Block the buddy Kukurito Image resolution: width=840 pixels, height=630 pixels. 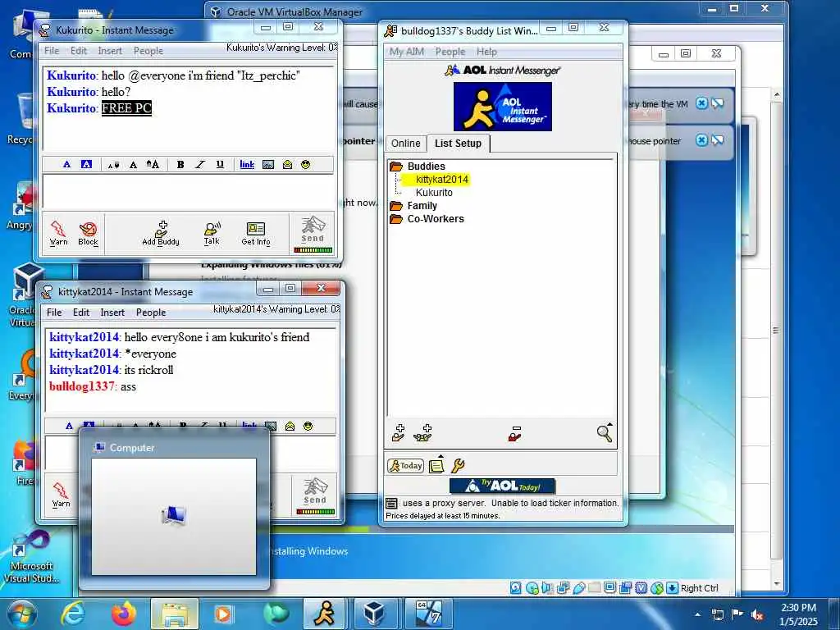coord(88,233)
